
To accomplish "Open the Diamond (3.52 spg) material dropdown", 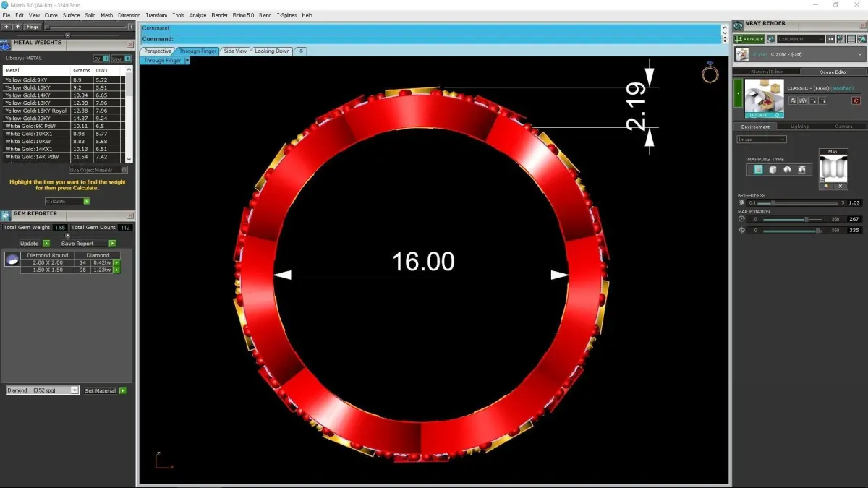I will coord(42,390).
